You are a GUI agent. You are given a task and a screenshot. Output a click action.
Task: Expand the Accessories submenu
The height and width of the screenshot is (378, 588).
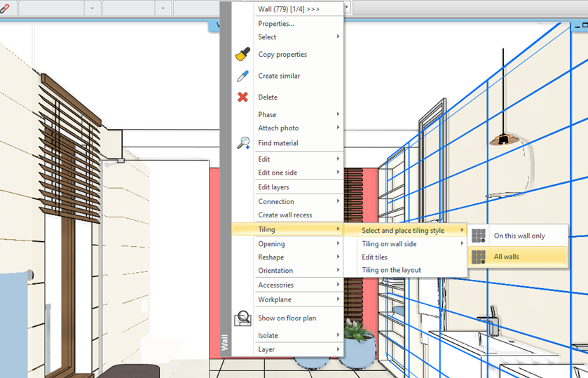(299, 285)
